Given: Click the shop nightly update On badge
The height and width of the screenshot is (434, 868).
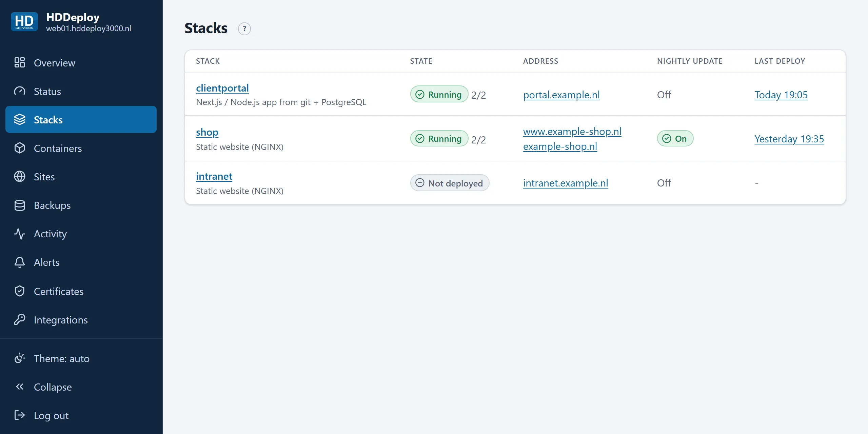Looking at the screenshot, I should 675,138.
